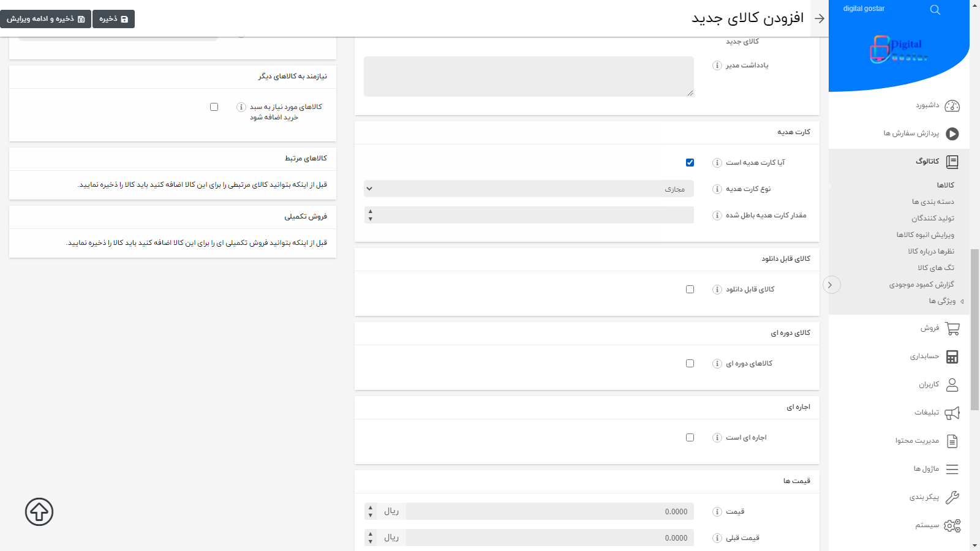
Task: Open the حسابداری calculator icon
Action: (x=951, y=356)
